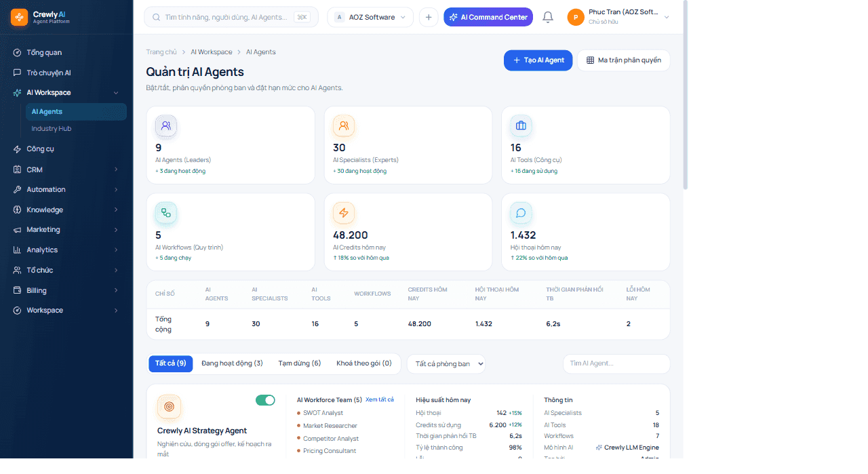Click the Workspace sidebar icon
The width and height of the screenshot is (868, 474).
click(17, 310)
